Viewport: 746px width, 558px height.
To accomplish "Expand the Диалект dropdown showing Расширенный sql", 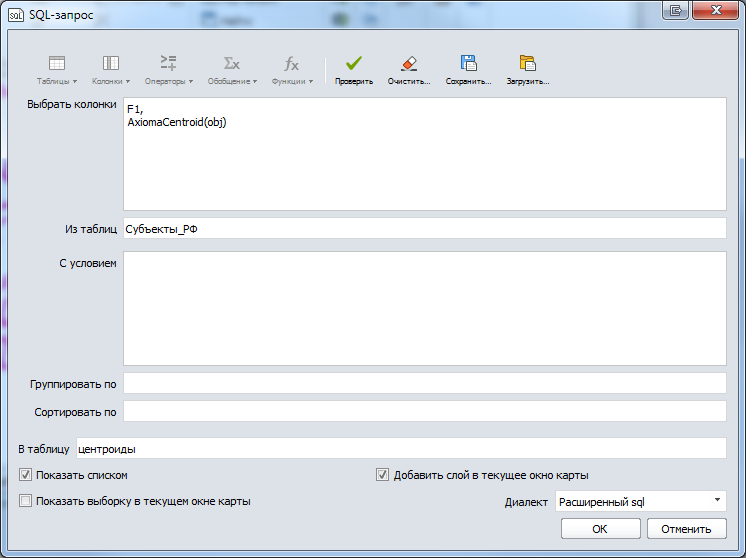I will pos(640,501).
